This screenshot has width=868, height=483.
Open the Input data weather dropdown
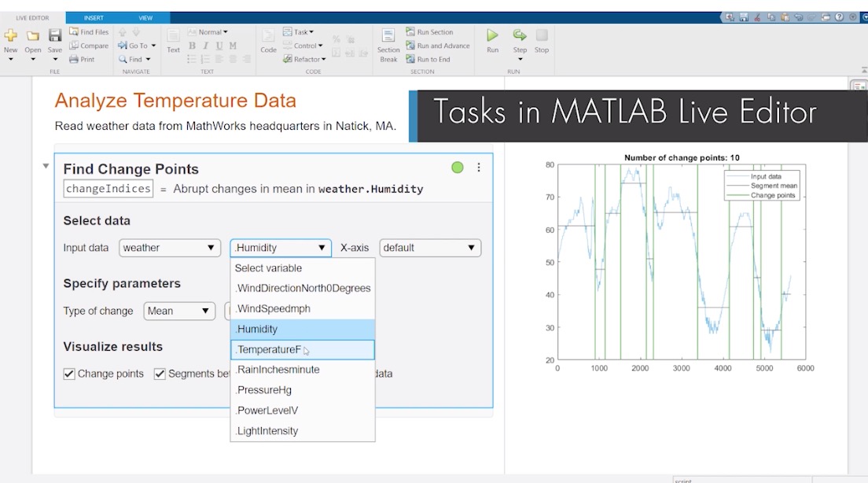(x=170, y=248)
